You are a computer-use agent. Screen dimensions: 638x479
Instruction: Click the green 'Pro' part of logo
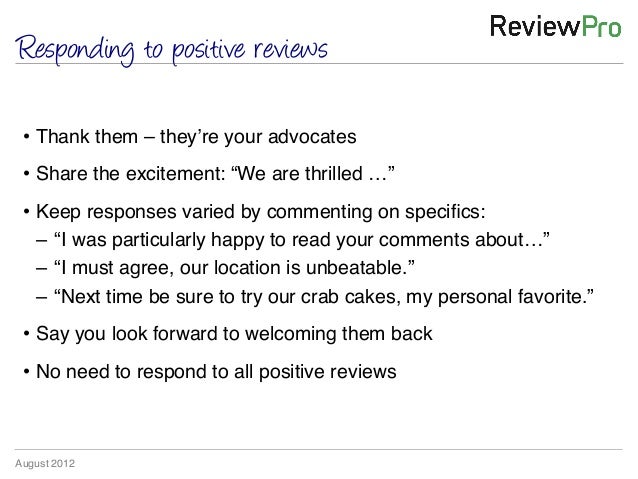601,26
